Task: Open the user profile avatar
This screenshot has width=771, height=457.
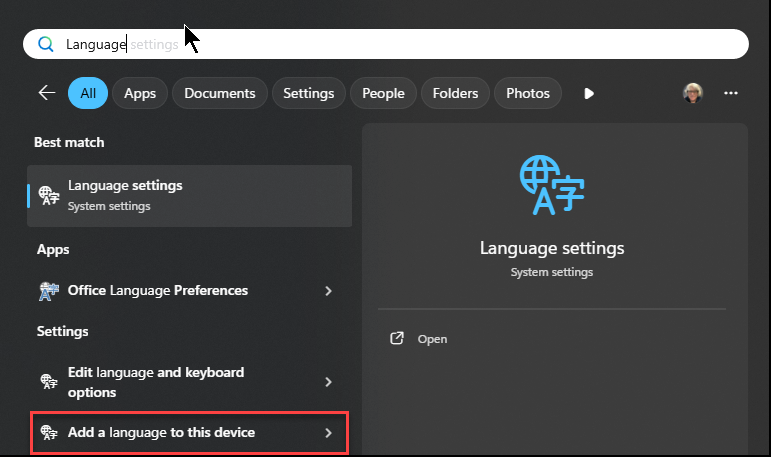Action: [693, 93]
